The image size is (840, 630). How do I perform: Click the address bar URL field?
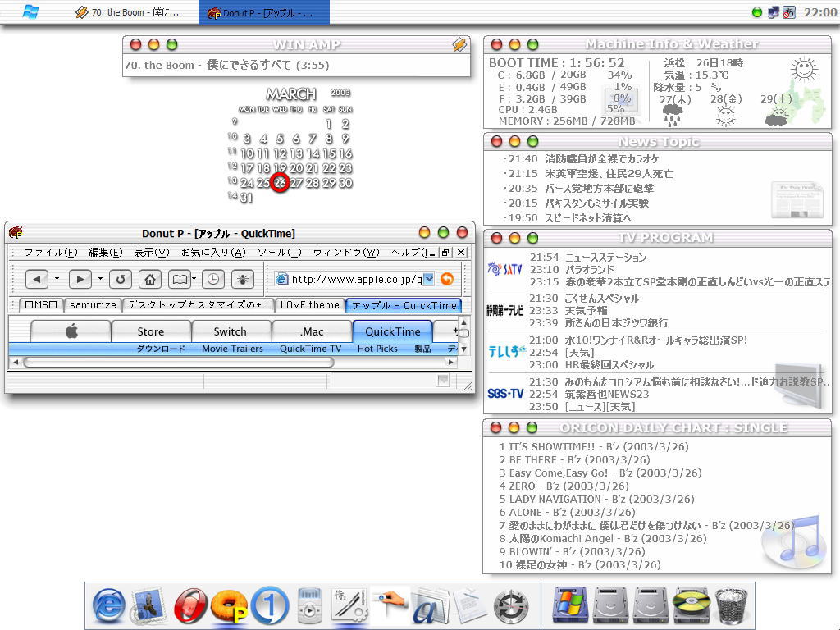[x=356, y=279]
